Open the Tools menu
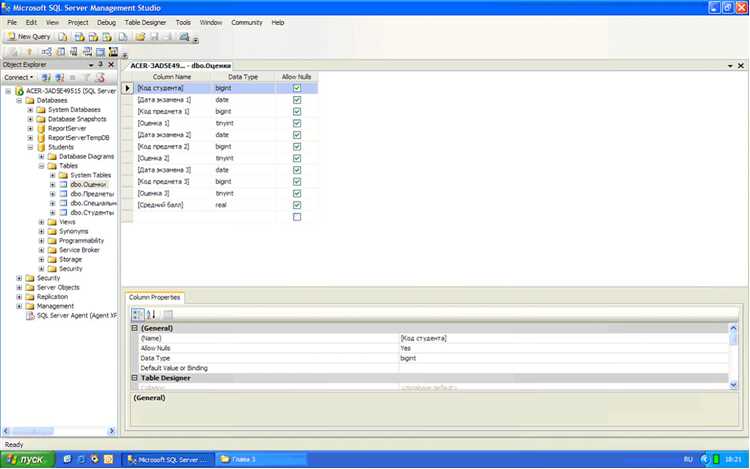Viewport: 750px width, 469px height. [x=183, y=22]
